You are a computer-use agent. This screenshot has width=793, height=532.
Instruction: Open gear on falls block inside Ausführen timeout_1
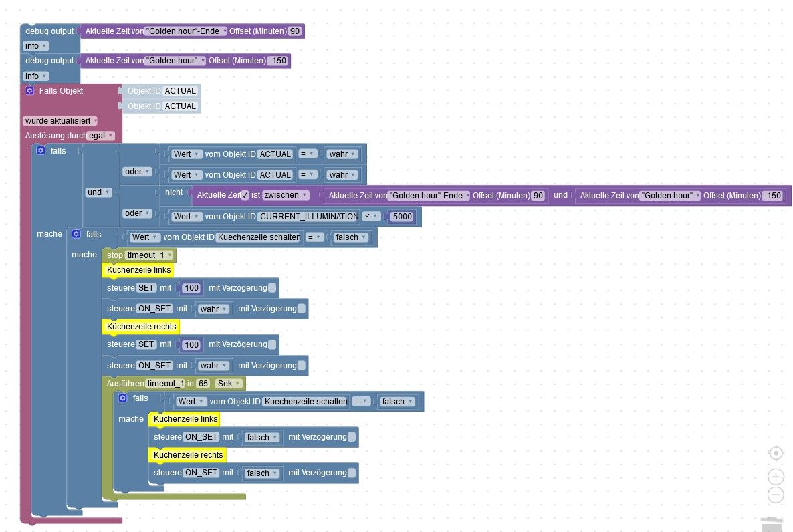click(123, 398)
